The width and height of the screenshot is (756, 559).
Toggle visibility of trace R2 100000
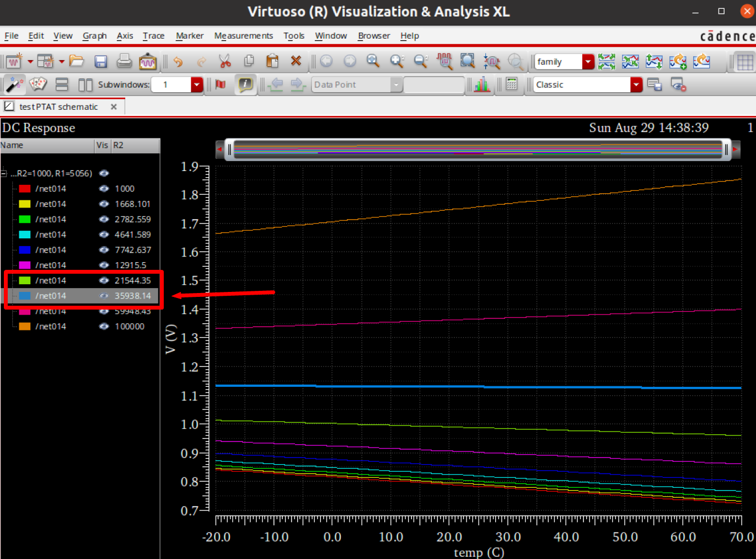(x=104, y=327)
